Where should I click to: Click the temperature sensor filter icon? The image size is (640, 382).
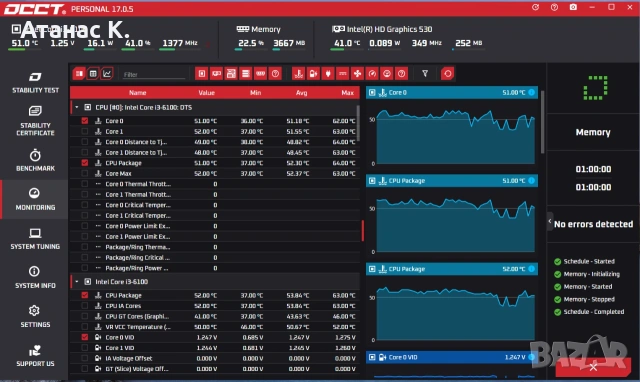coord(298,74)
